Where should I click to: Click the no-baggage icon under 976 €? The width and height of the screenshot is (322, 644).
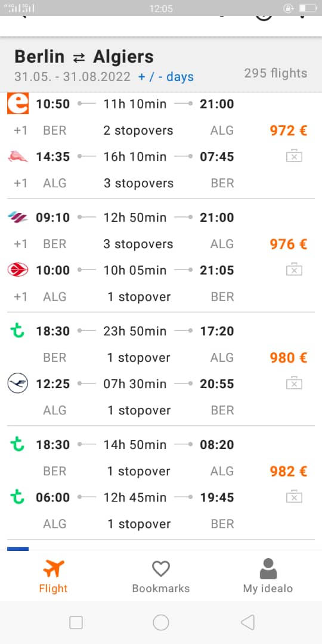point(294,270)
